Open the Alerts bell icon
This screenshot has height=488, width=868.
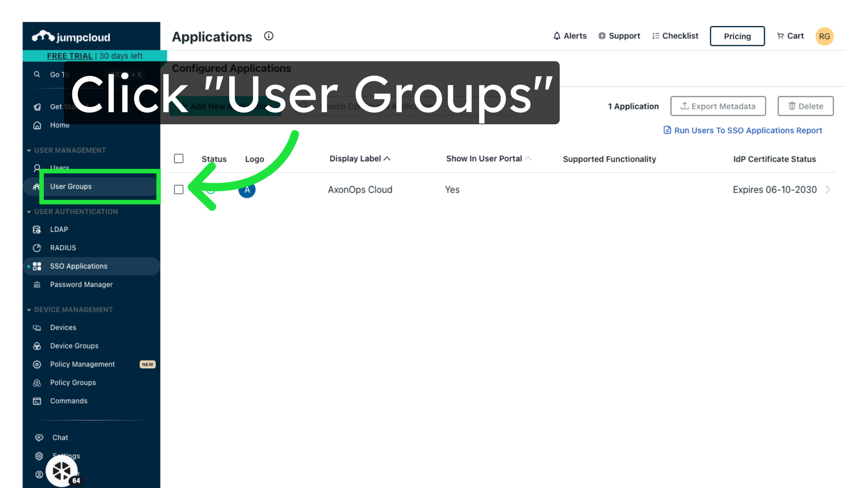[557, 36]
